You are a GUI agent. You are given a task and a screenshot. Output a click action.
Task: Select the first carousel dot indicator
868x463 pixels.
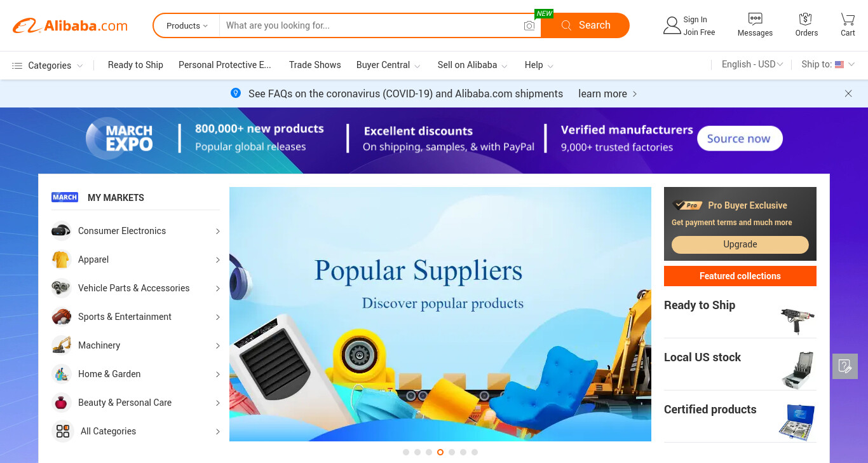click(406, 452)
